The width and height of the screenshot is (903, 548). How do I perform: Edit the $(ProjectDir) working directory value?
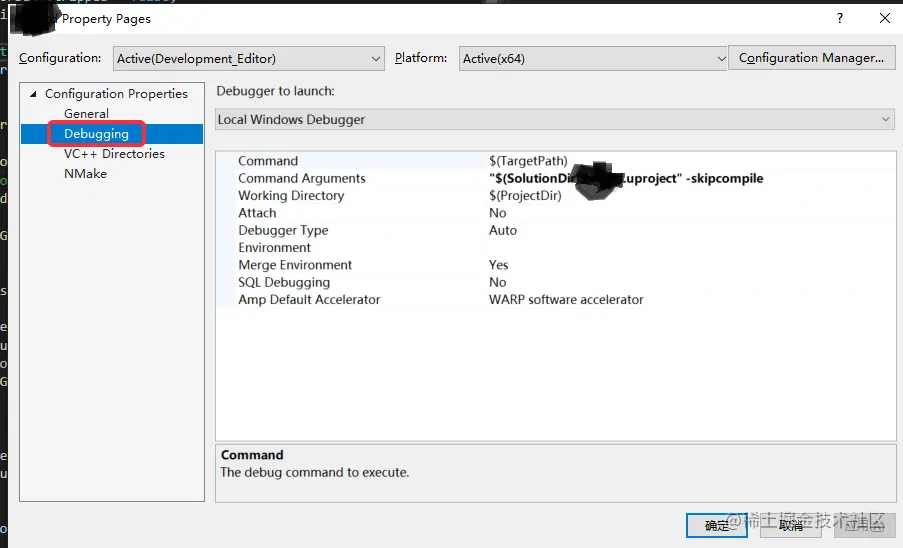(x=525, y=195)
